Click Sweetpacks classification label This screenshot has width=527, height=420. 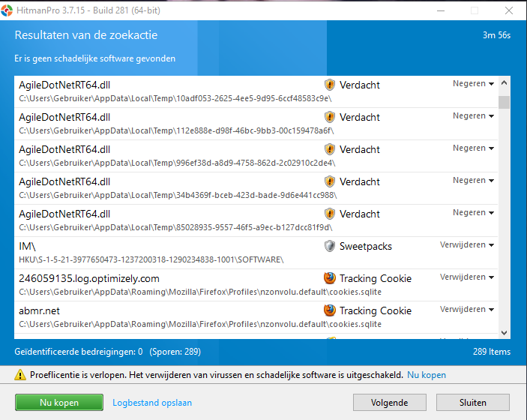[366, 246]
